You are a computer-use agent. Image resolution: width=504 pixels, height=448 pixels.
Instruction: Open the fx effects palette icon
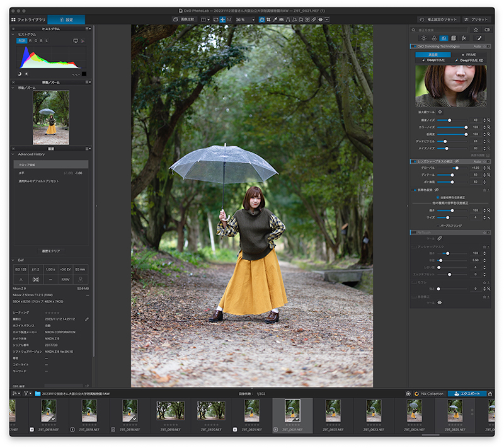(x=464, y=38)
